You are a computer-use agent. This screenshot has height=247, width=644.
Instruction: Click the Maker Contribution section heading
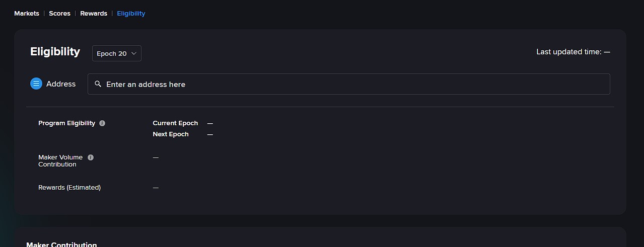[61, 244]
